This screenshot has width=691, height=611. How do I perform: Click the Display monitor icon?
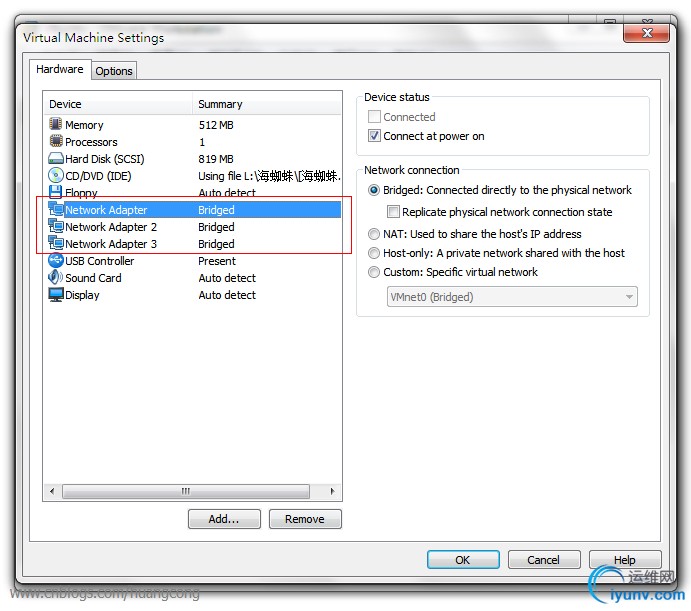click(56, 294)
